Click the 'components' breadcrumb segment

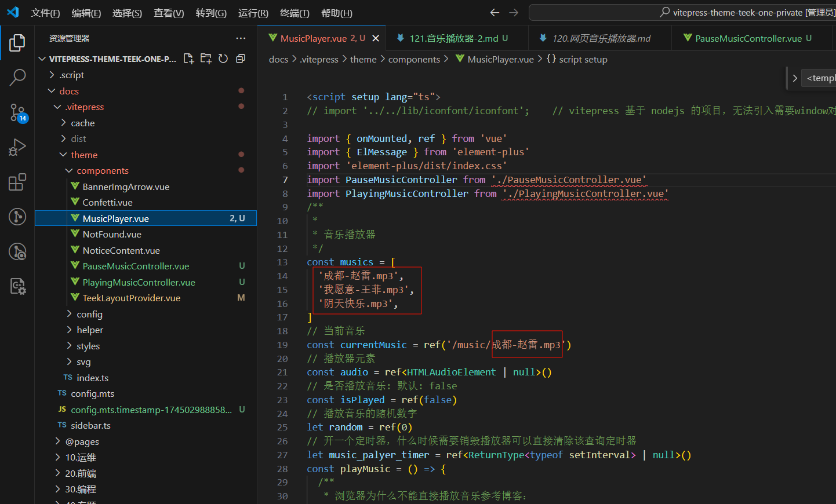click(x=414, y=59)
